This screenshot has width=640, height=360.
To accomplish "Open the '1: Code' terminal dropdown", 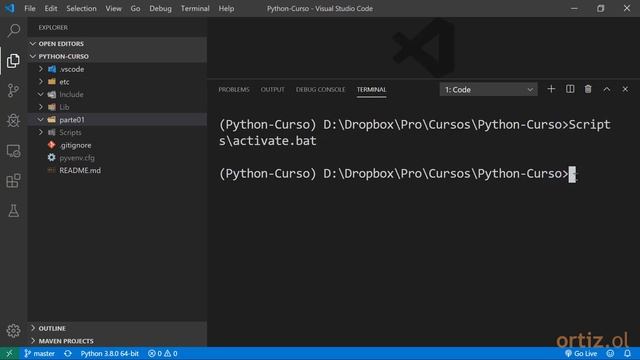I will 488,89.
